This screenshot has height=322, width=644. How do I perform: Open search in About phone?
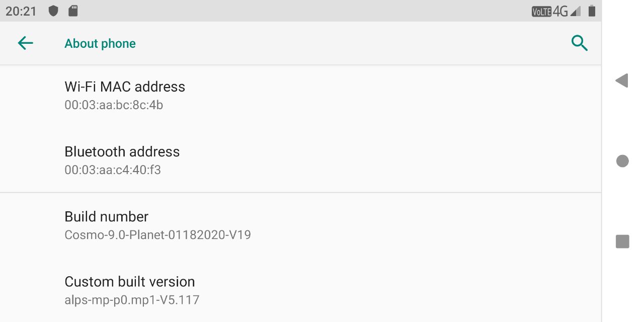tap(580, 43)
